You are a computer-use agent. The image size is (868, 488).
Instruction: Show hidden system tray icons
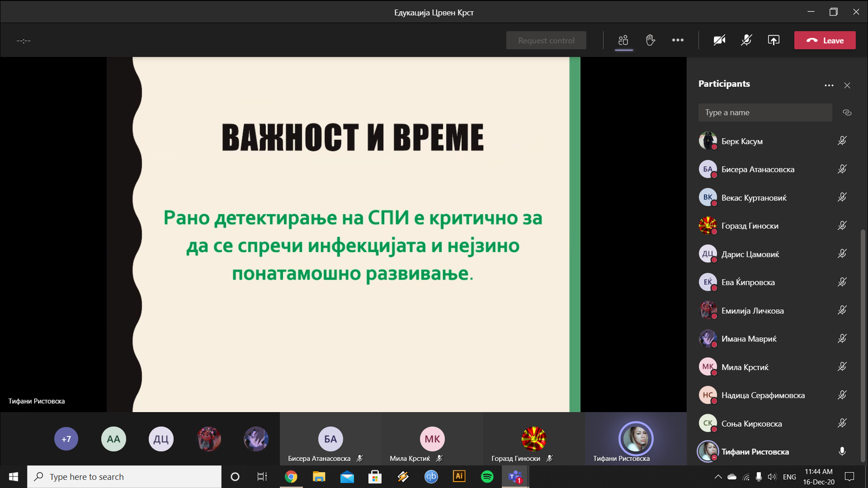(718, 477)
